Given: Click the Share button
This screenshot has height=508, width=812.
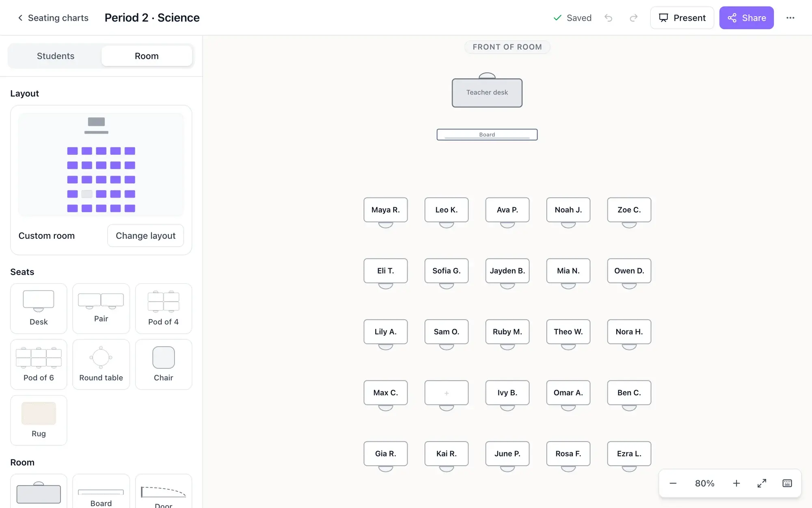Looking at the screenshot, I should point(746,18).
